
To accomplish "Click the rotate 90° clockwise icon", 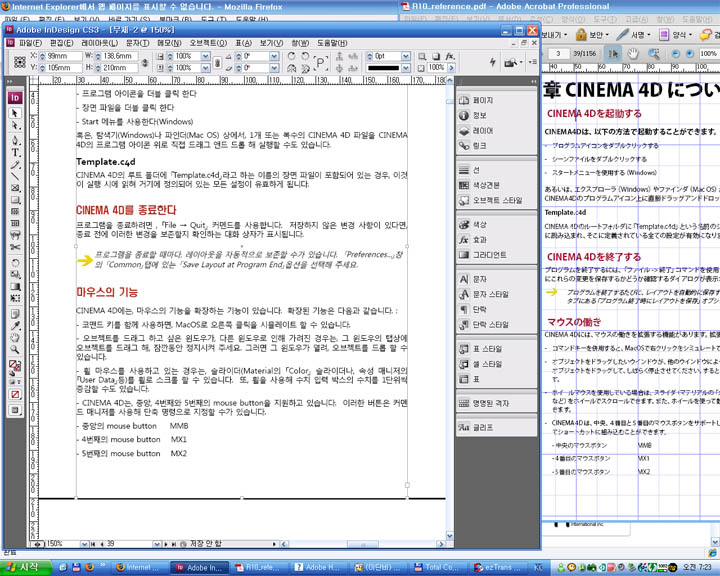I will click(x=291, y=56).
